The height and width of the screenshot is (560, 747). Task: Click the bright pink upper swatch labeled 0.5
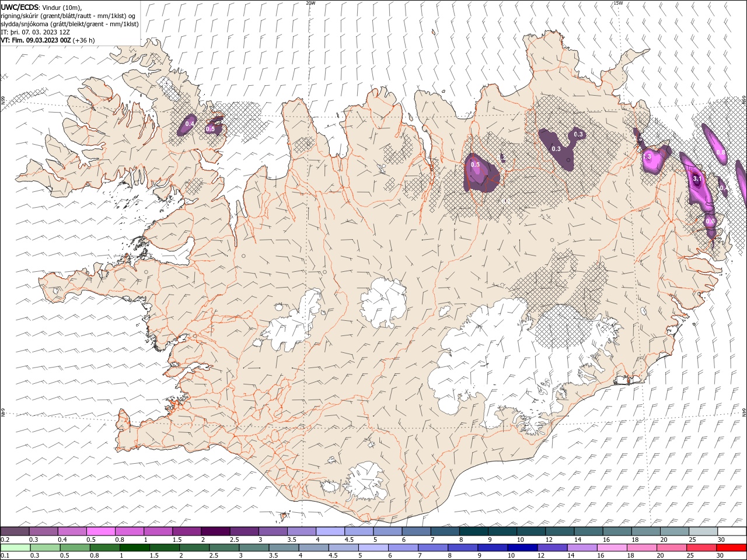(101, 531)
